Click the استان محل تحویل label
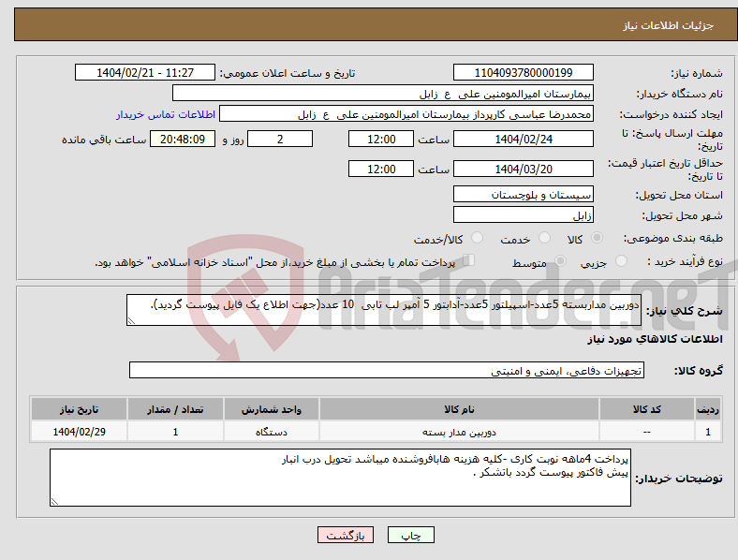The width and height of the screenshot is (738, 560). (679, 195)
